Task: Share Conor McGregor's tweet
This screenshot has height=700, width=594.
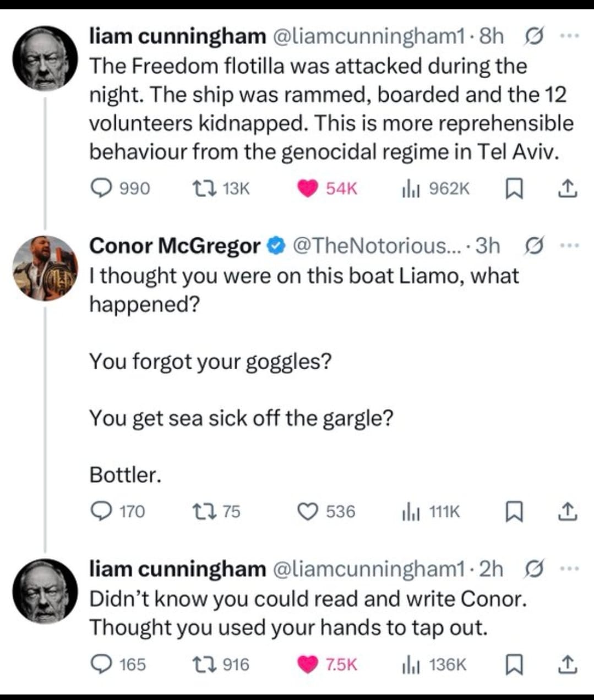Action: click(568, 512)
